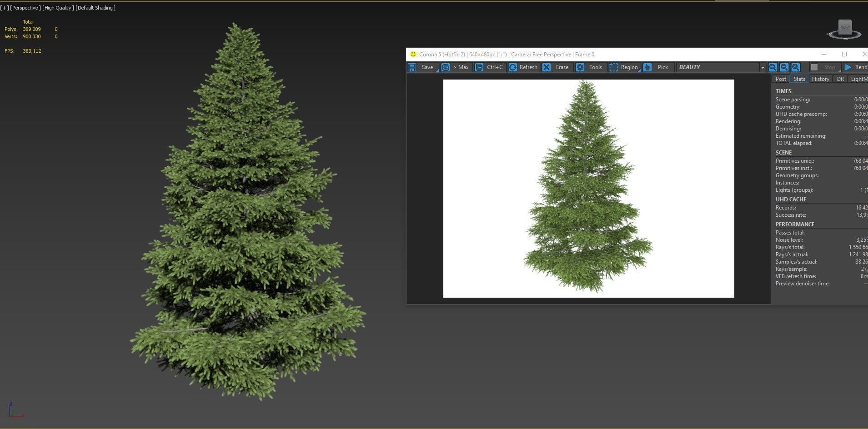Open the Corona VFB Tools
This screenshot has height=429, width=868.
coord(591,67)
